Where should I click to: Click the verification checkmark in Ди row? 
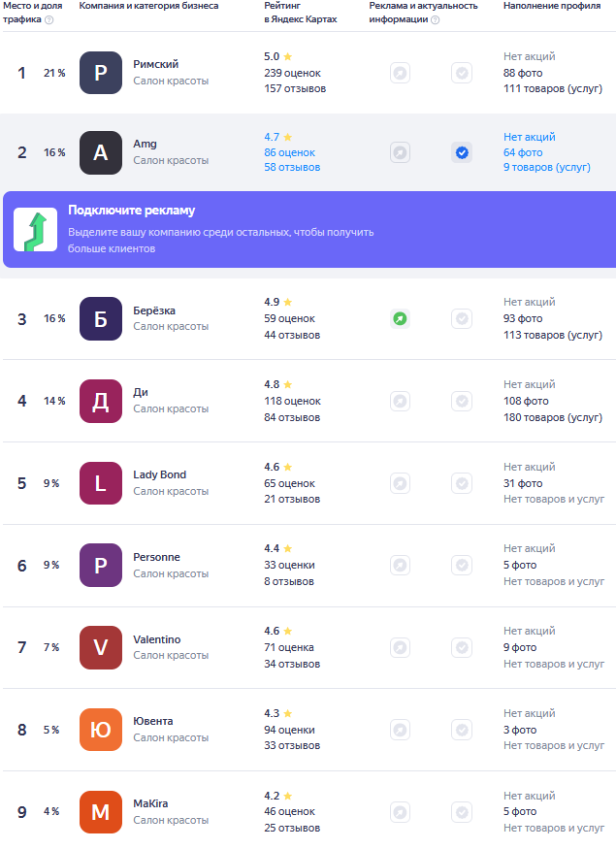click(462, 402)
